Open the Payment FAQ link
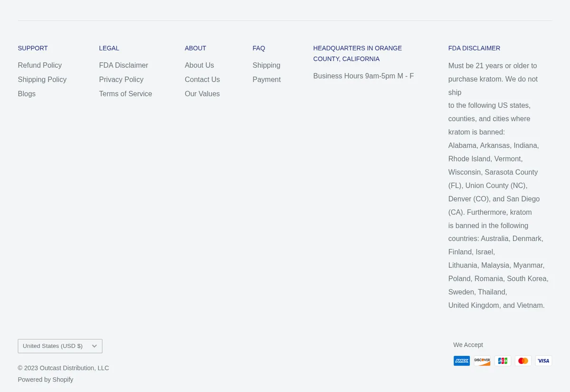This screenshot has width=570, height=392. 266,79
